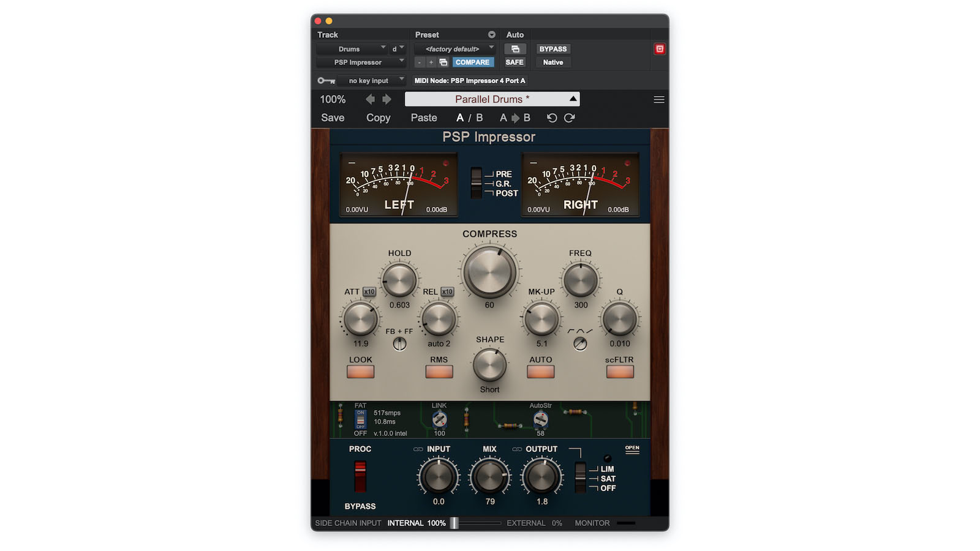Click the INPUT link chain icon
The image size is (980, 551).
pos(419,448)
